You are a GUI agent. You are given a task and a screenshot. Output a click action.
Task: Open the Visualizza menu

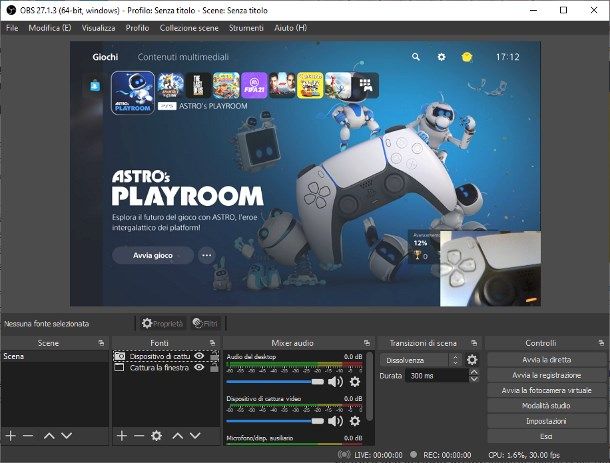98,28
